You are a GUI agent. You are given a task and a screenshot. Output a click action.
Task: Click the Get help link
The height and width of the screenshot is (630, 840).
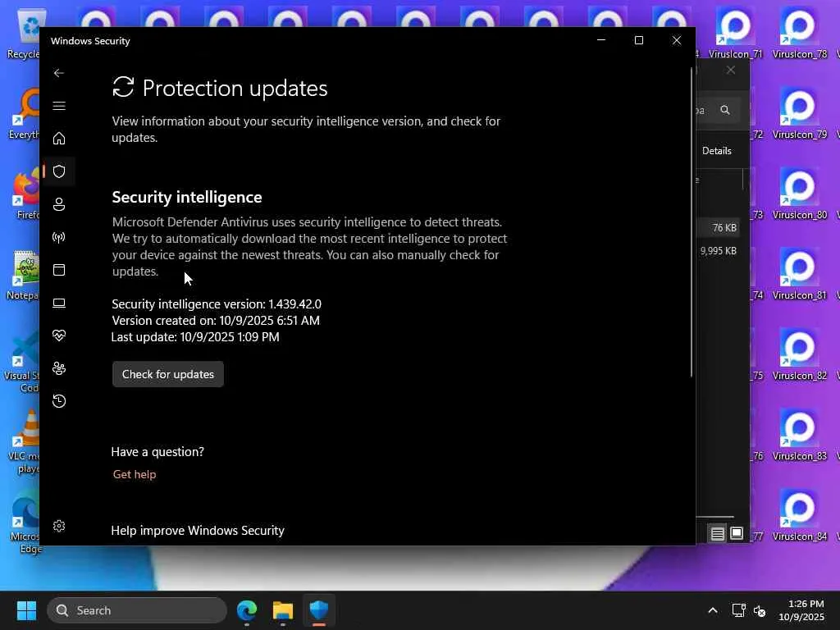coord(135,474)
